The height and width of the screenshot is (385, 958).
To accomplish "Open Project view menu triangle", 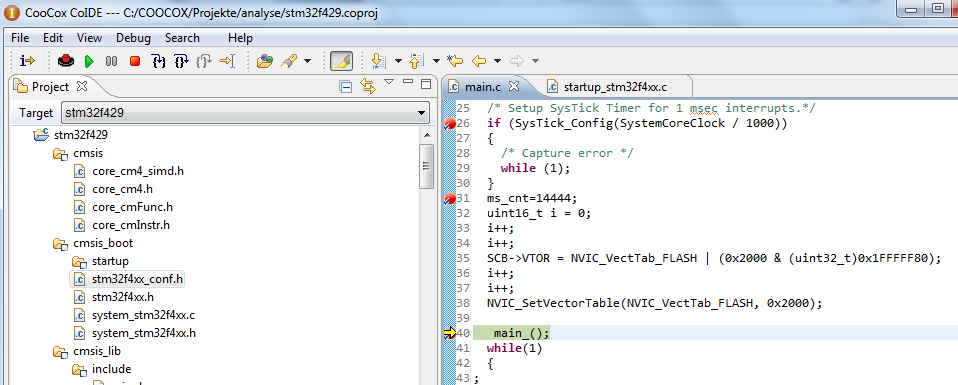I will [x=389, y=82].
